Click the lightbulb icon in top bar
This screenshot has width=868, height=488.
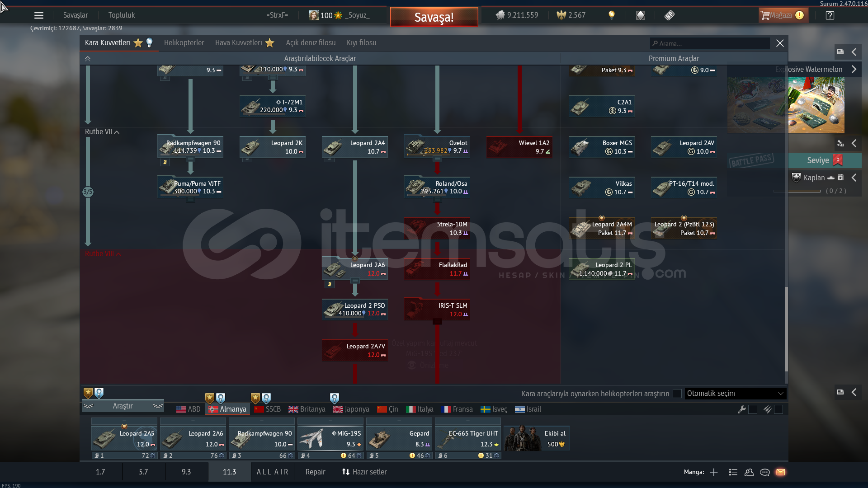612,15
